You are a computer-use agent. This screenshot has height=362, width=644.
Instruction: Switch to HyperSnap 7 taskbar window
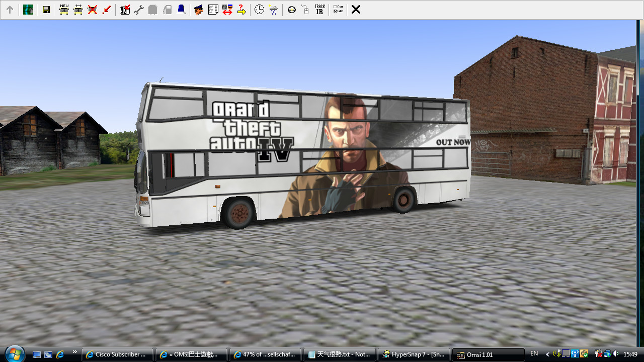pos(414,354)
